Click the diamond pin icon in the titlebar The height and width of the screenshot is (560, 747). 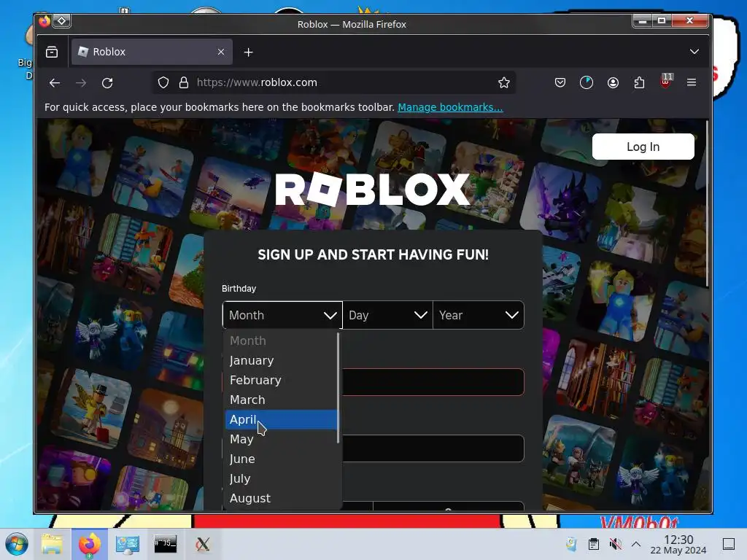[x=62, y=21]
